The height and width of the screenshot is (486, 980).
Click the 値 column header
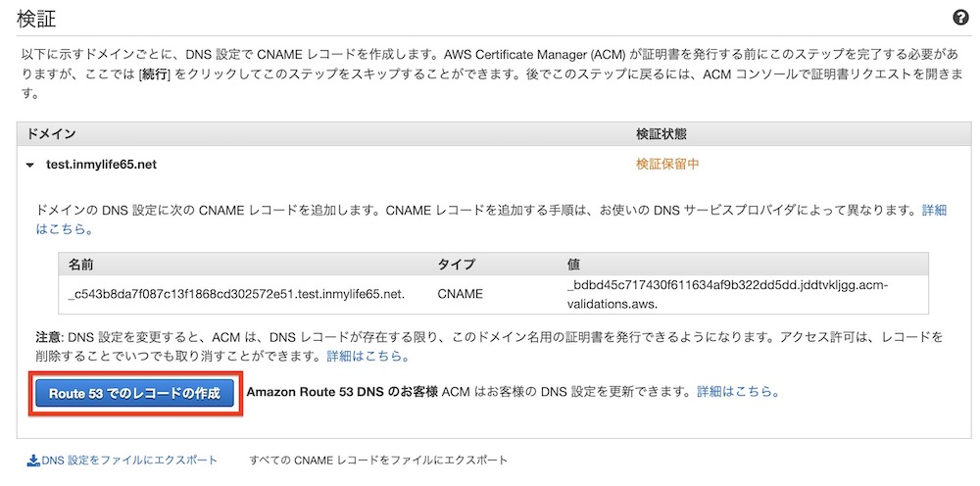tap(573, 264)
